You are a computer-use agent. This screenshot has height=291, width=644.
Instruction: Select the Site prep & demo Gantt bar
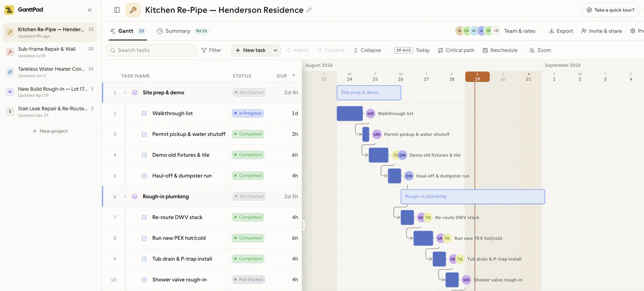click(x=369, y=93)
